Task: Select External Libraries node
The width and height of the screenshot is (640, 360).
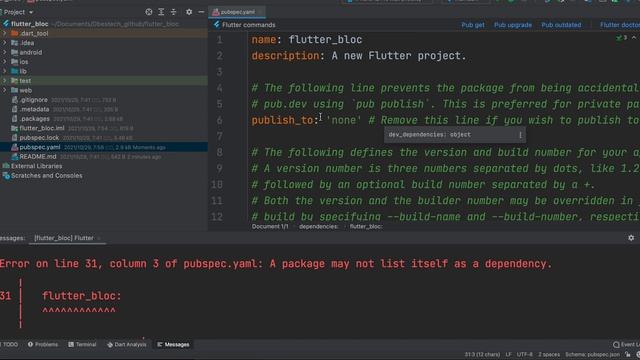Action: [x=36, y=166]
